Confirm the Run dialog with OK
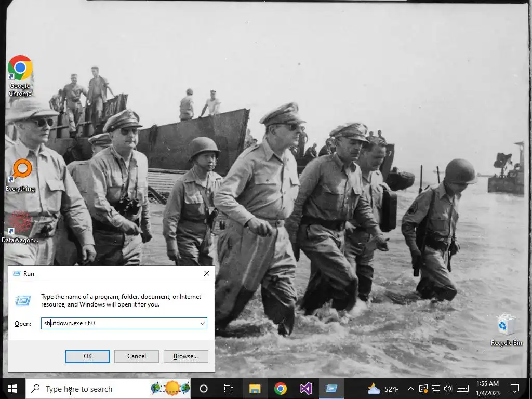 [87, 356]
